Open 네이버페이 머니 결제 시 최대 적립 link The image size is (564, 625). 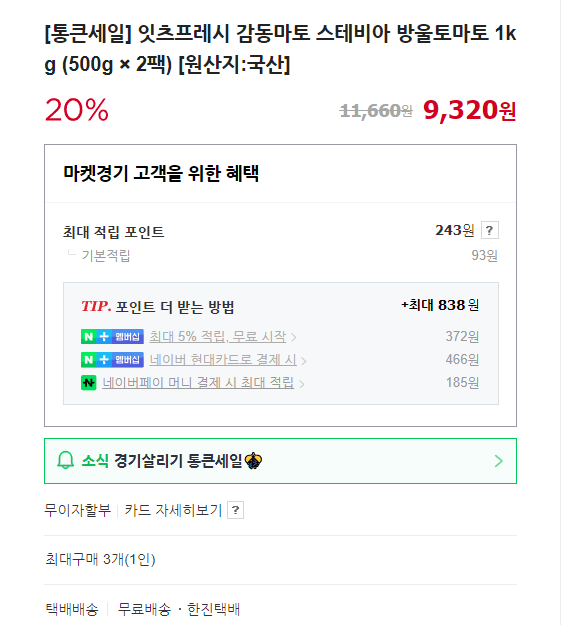(x=198, y=383)
